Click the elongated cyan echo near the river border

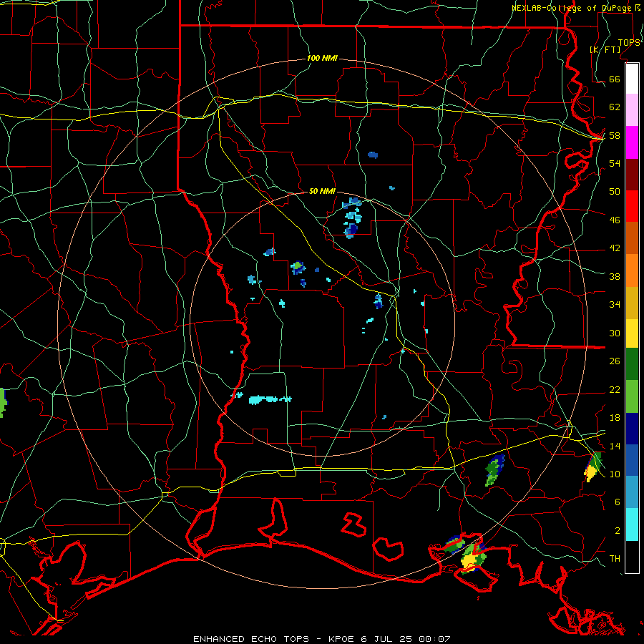[x=270, y=399]
